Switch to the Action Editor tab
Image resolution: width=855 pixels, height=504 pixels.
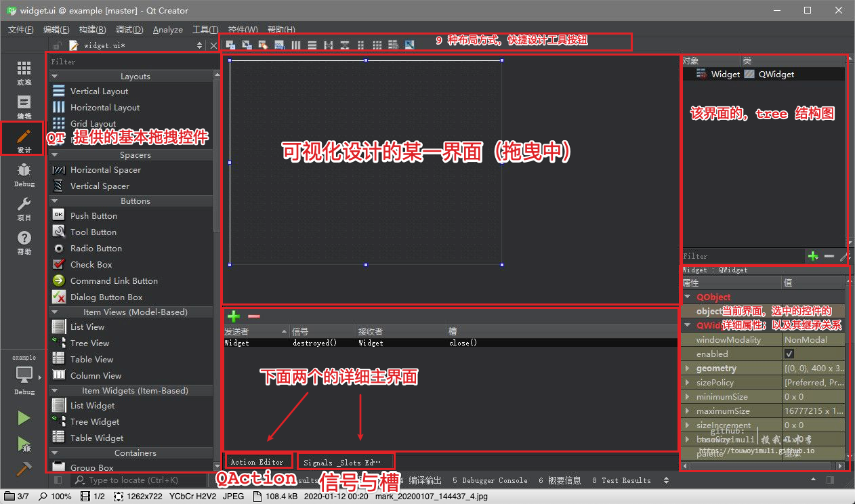coord(257,462)
